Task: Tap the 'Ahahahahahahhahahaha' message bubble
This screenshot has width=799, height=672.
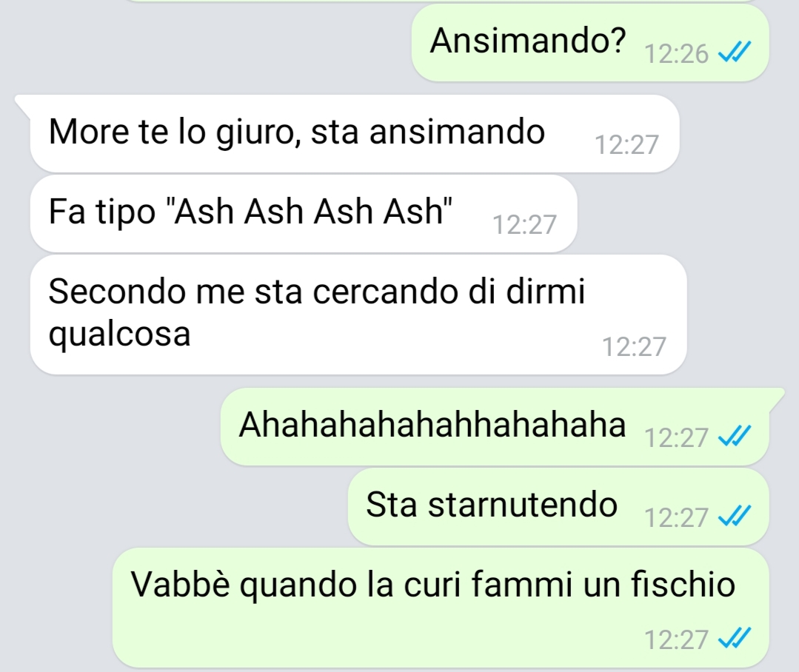Action: tap(495, 426)
